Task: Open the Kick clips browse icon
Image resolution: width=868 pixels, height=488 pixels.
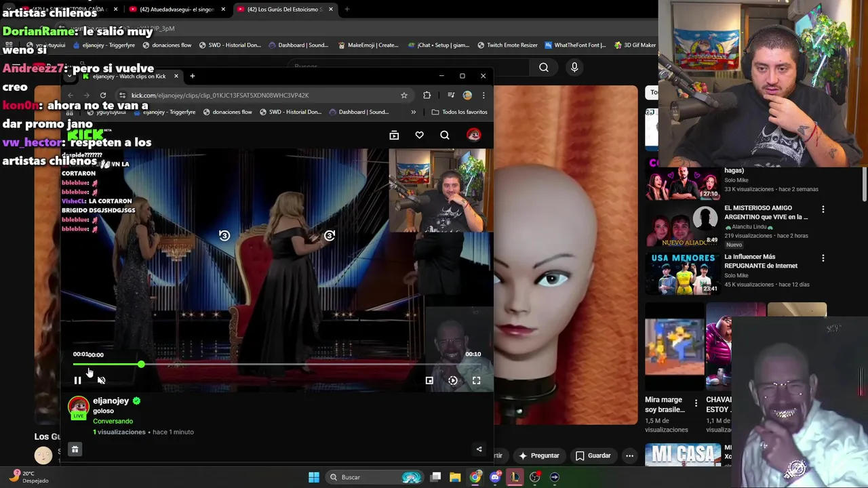Action: [394, 136]
